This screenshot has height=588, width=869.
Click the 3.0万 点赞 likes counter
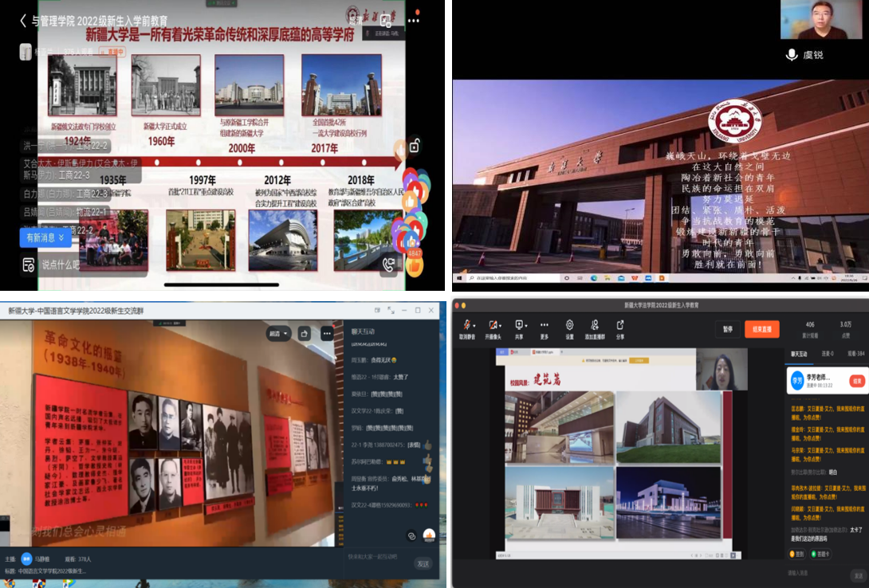point(845,329)
